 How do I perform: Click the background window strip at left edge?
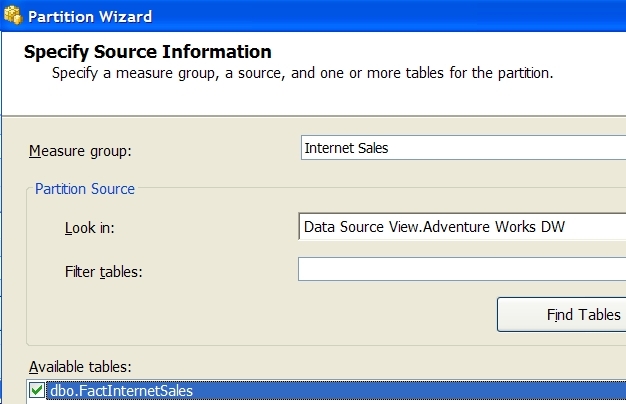[x=2, y=250]
